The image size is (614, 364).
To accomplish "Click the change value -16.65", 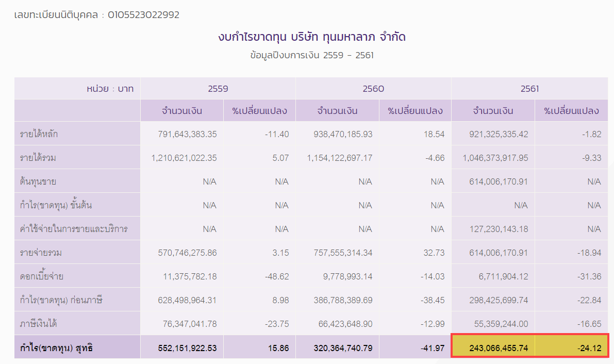I will coord(589,324).
